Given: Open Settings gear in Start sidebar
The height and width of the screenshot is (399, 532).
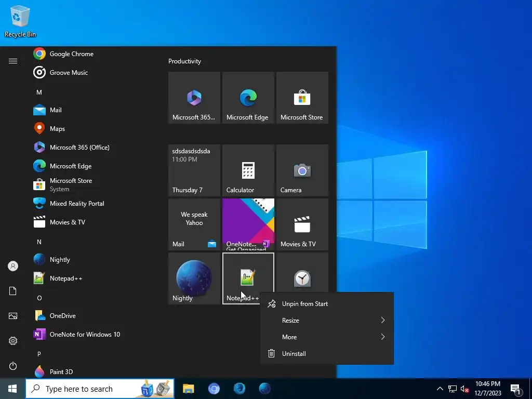Looking at the screenshot, I should click(13, 341).
